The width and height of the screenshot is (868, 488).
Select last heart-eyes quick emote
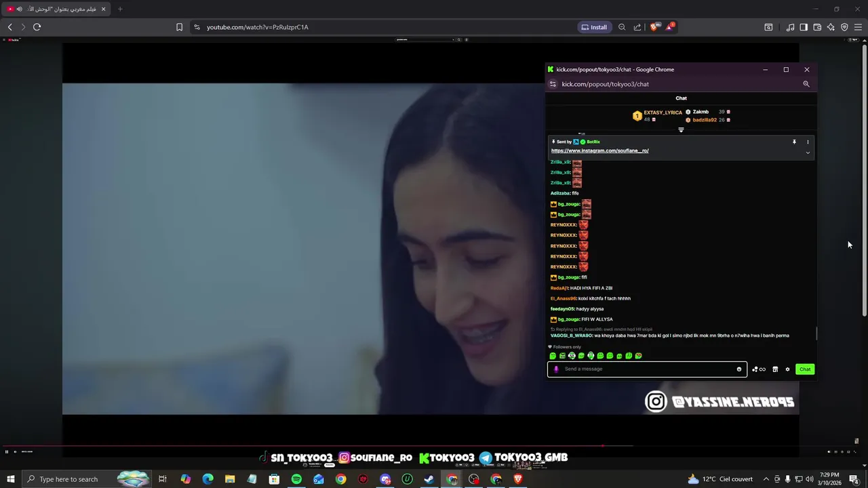638,356
